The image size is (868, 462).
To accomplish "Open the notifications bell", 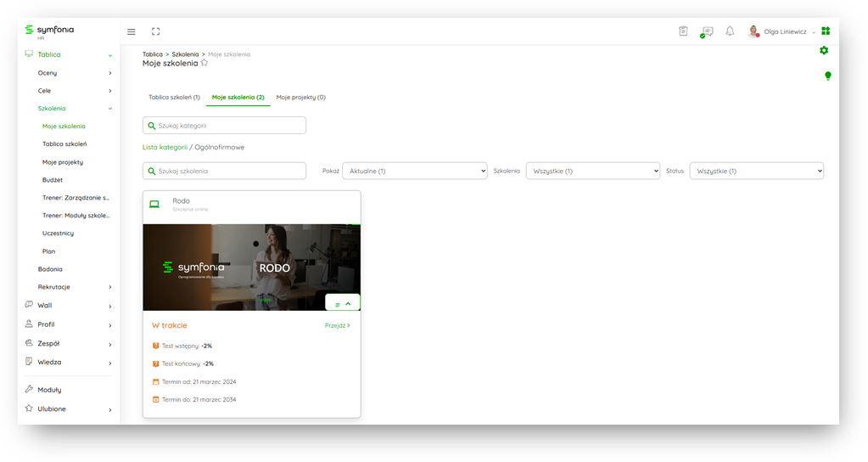I will [x=730, y=31].
